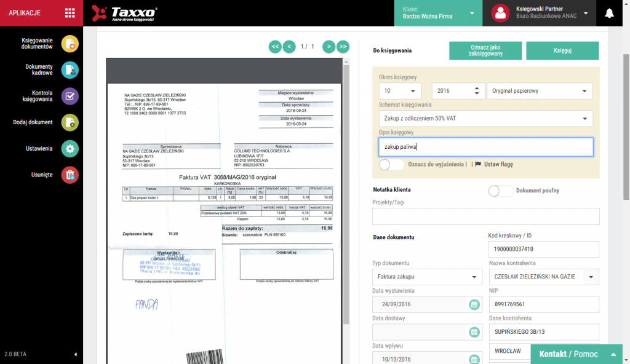This screenshot has height=364, width=630.
Task: Click the Taxxo logo
Action: [124, 14]
